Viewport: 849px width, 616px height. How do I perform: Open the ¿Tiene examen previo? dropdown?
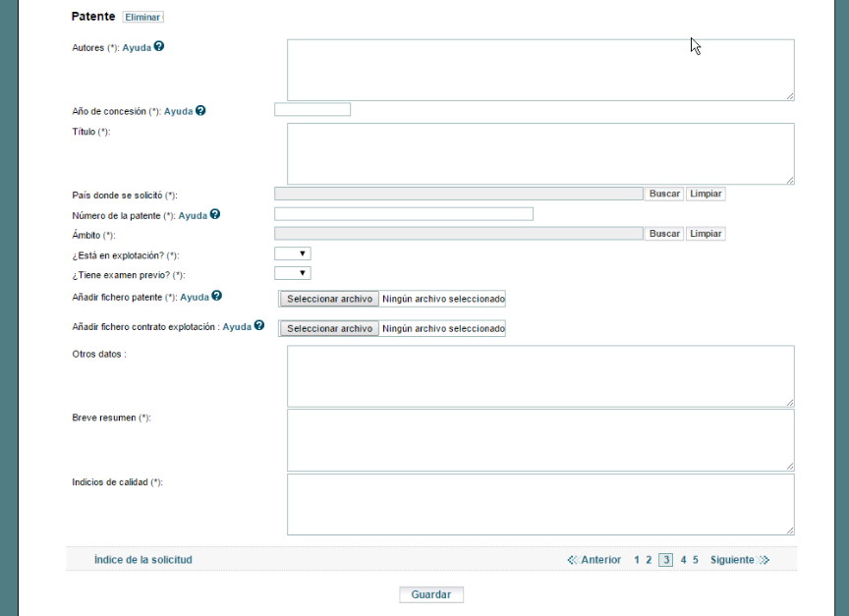click(x=293, y=273)
